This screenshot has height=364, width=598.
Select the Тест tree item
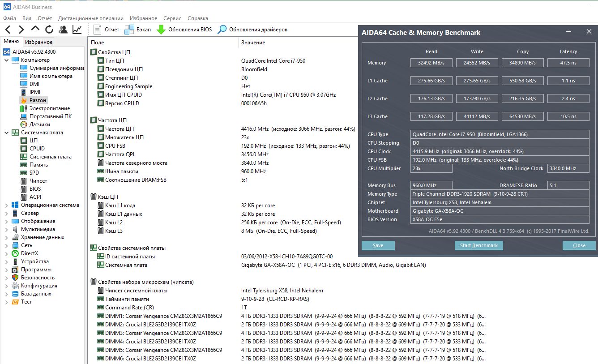(22, 302)
